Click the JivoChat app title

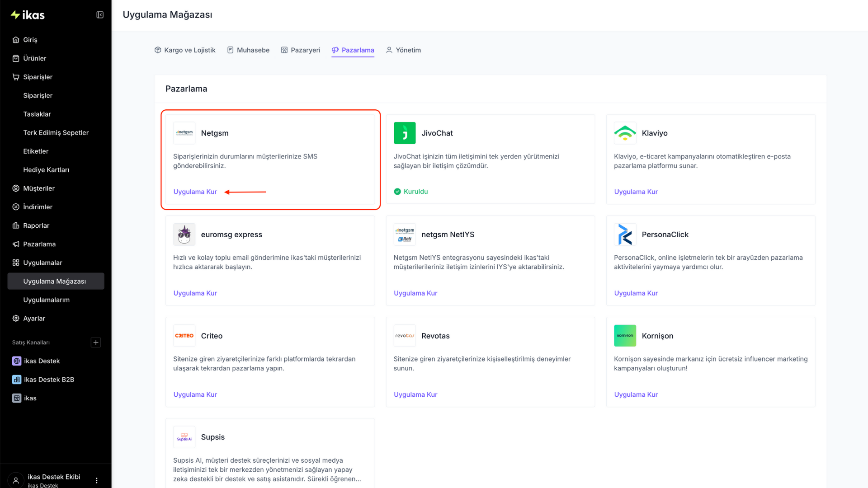437,133
